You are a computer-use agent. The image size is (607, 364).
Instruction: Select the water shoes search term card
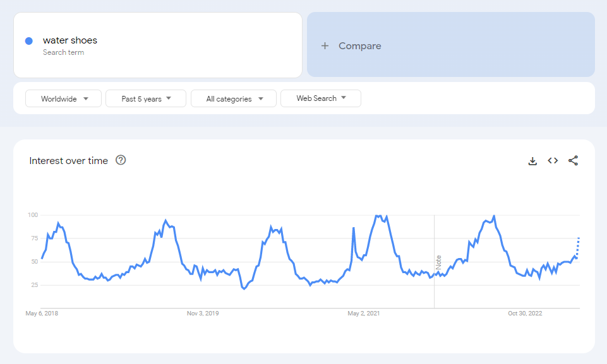[x=157, y=45]
